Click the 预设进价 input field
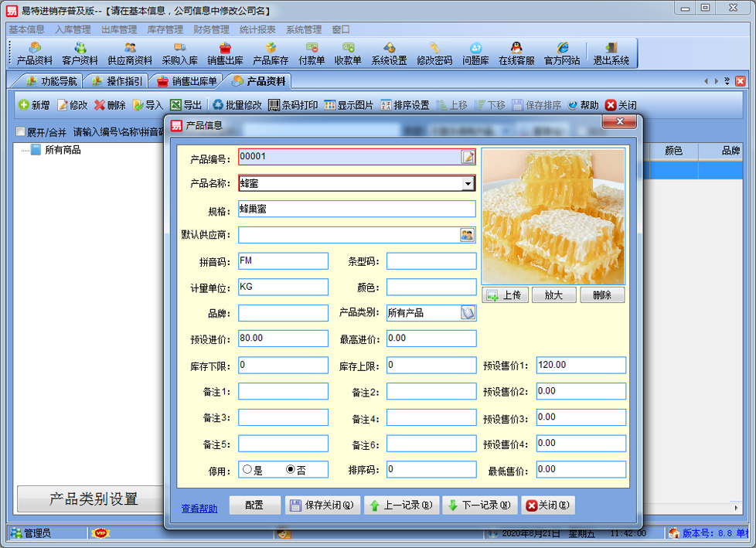Image resolution: width=756 pixels, height=548 pixels. (283, 339)
